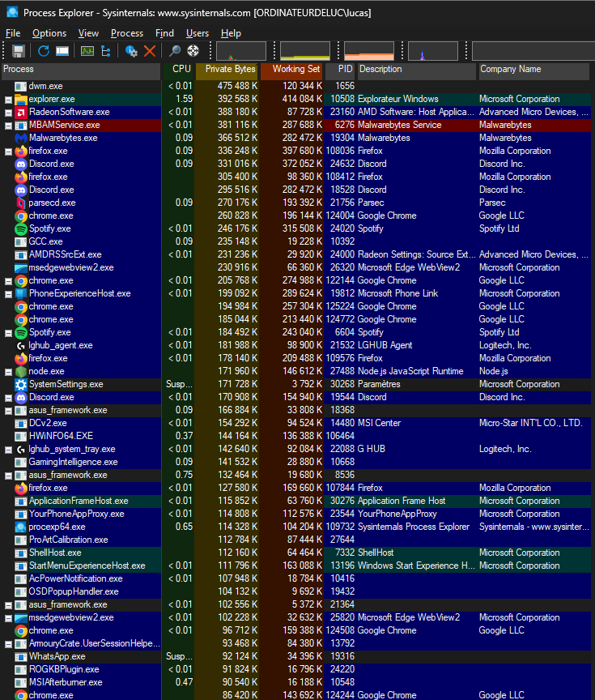595x700 pixels.
Task: Open the Find menu
Action: click(164, 33)
